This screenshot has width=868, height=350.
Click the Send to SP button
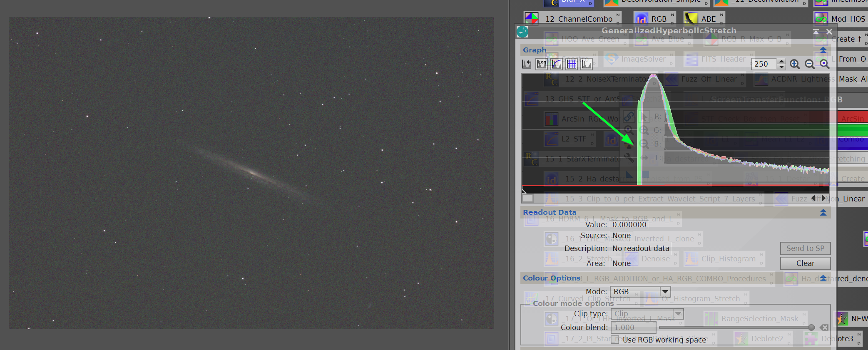[x=805, y=248]
